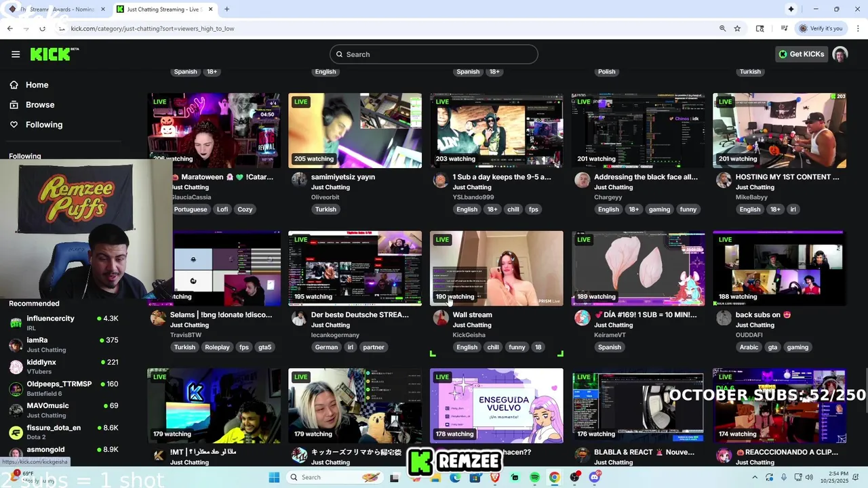This screenshot has width=868, height=488.
Task: Open the hamburger sidebar menu
Action: (x=16, y=54)
